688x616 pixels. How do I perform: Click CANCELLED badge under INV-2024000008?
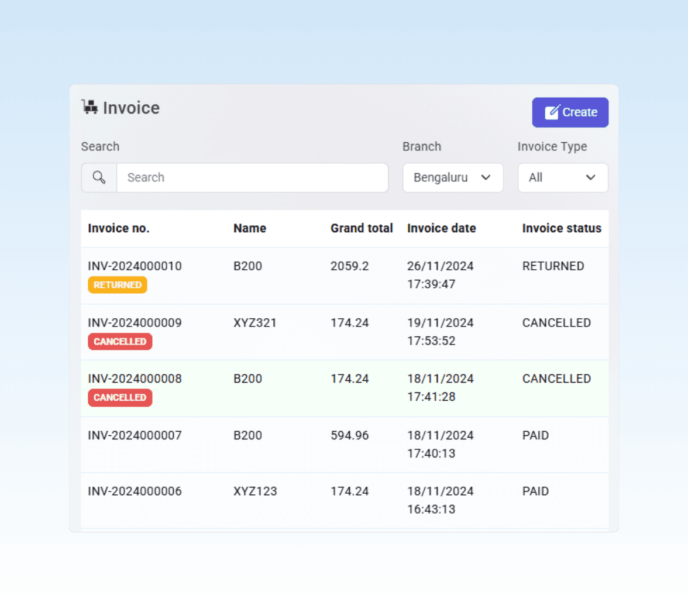[x=120, y=398]
